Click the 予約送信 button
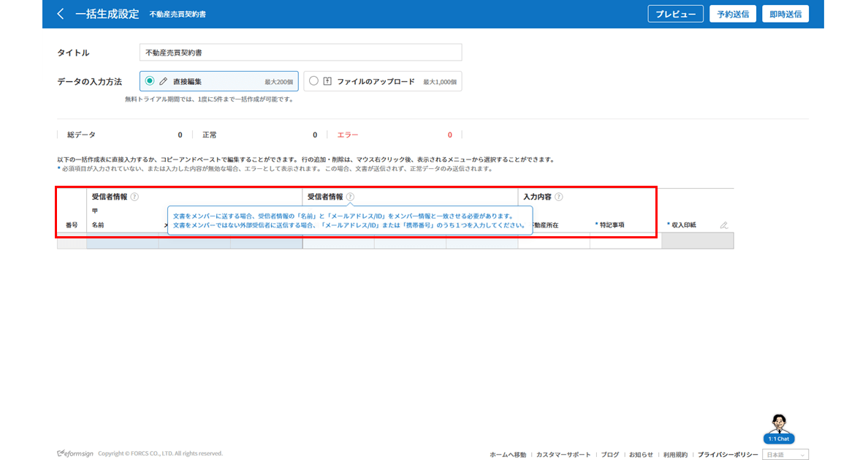This screenshot has height=460, width=868. pyautogui.click(x=733, y=14)
